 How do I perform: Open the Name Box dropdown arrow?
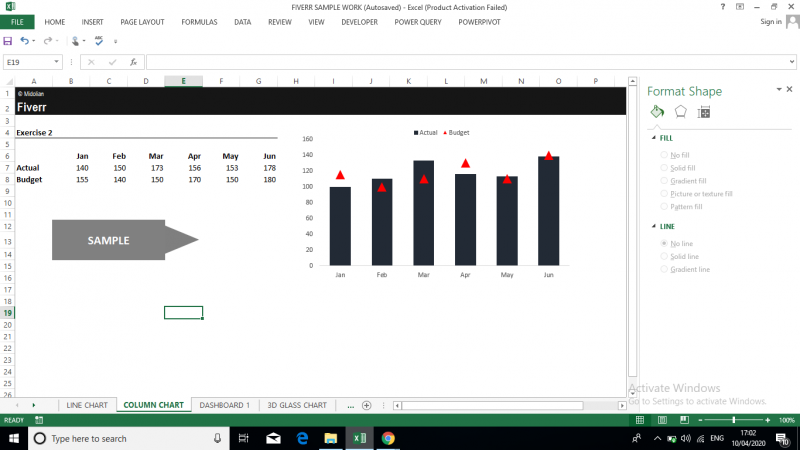pyautogui.click(x=56, y=62)
